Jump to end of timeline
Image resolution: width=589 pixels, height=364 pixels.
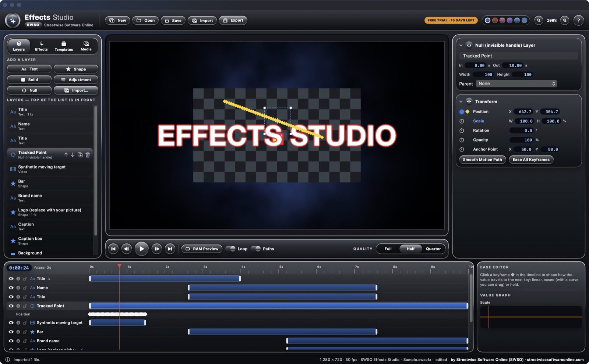[170, 249]
